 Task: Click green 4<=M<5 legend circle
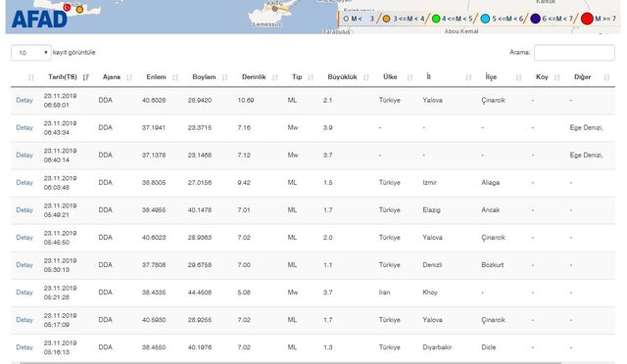[x=436, y=19]
